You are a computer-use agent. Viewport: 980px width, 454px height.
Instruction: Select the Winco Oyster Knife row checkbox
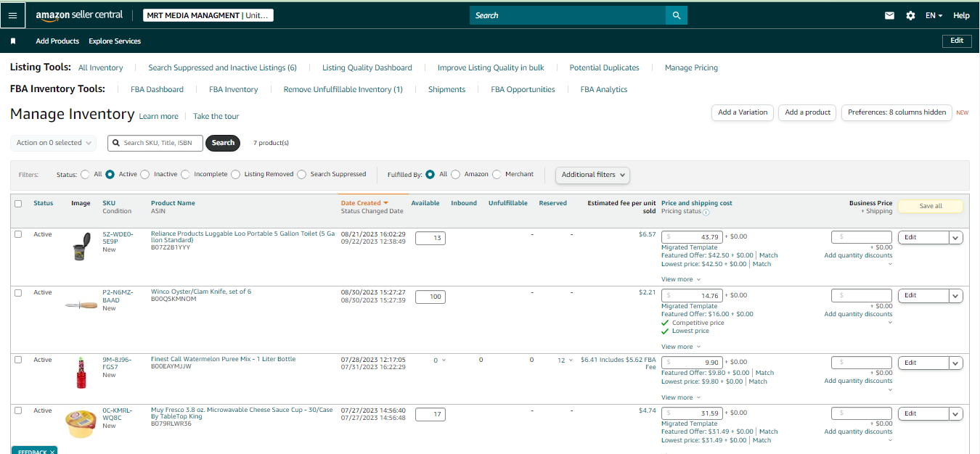tap(18, 292)
